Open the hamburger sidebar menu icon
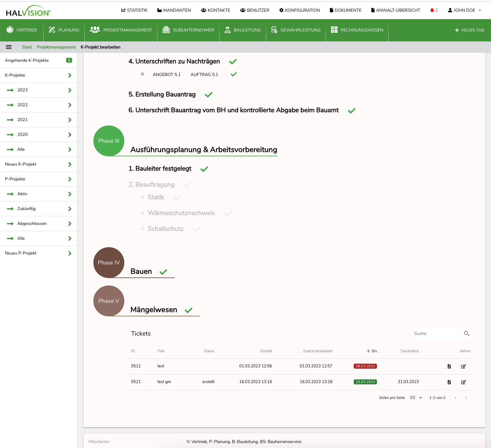 [9, 47]
